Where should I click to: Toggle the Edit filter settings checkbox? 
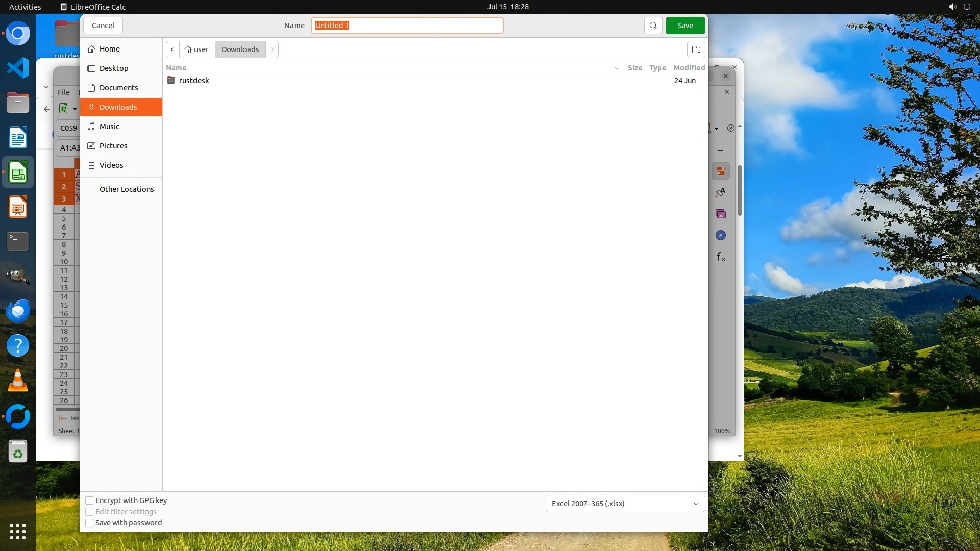pos(89,512)
